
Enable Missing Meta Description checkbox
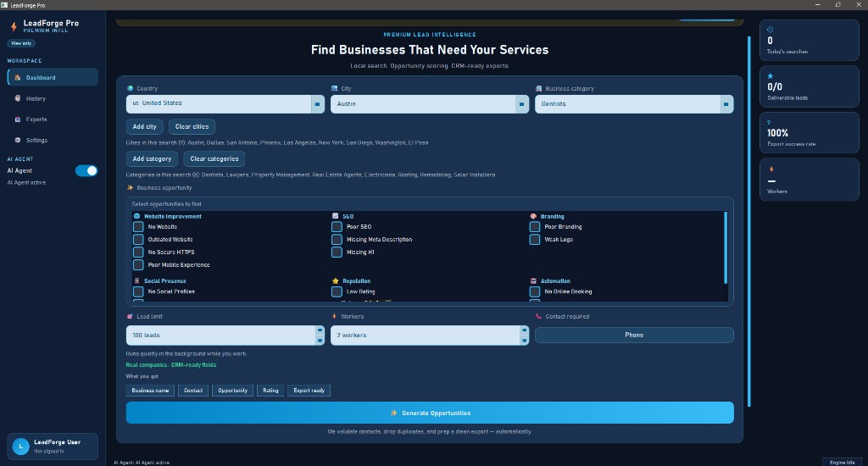click(337, 240)
